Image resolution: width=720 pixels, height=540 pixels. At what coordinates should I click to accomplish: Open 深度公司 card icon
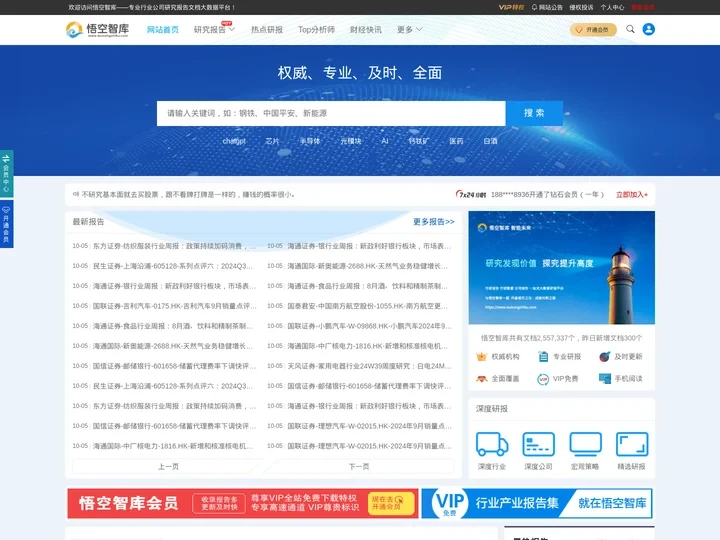point(539,444)
